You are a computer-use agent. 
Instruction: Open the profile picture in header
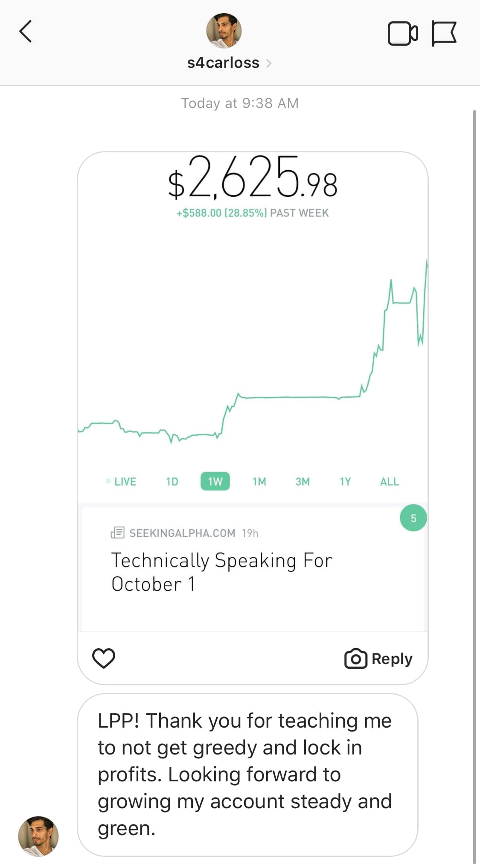pyautogui.click(x=224, y=31)
